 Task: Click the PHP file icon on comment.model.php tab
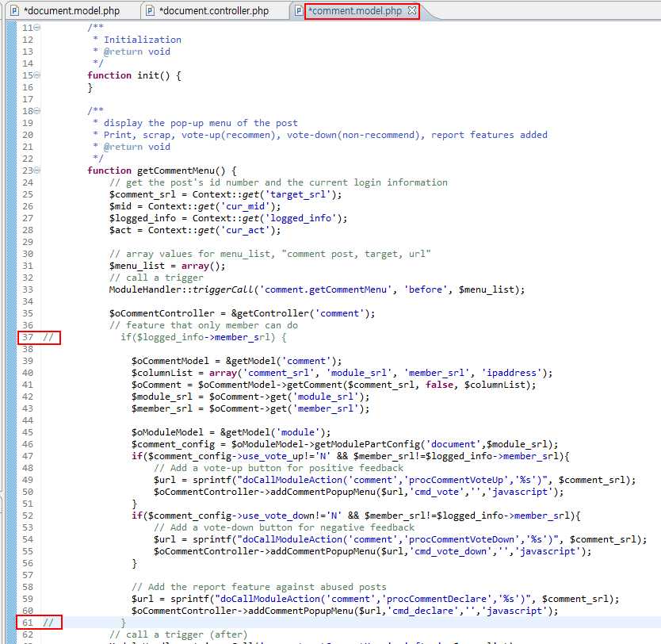click(x=297, y=11)
